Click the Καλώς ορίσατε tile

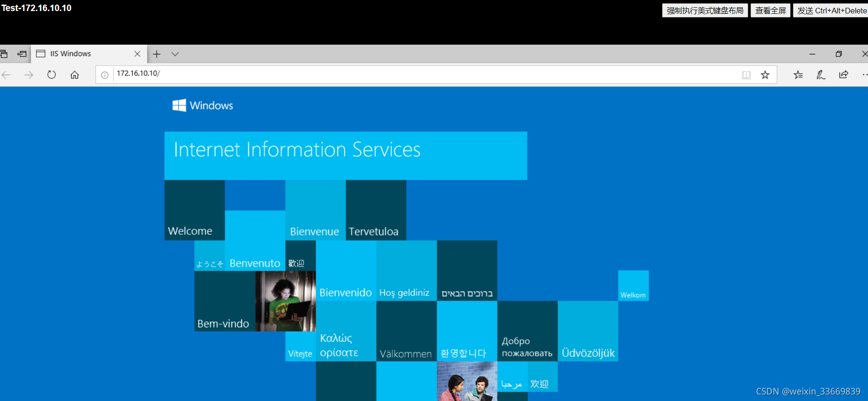346,331
